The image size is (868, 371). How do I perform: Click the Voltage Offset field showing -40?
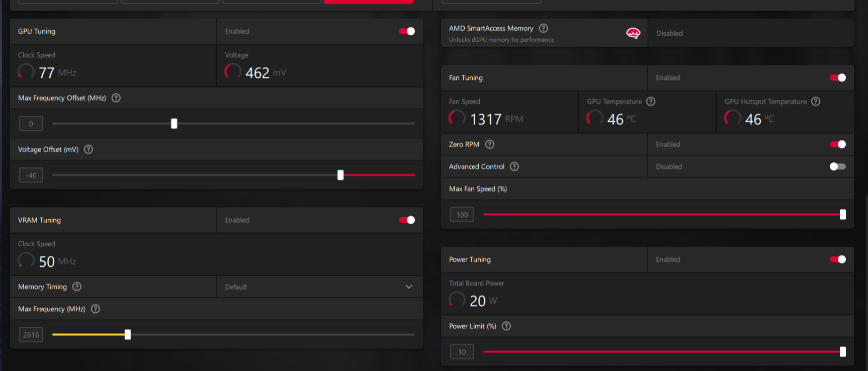coord(31,175)
